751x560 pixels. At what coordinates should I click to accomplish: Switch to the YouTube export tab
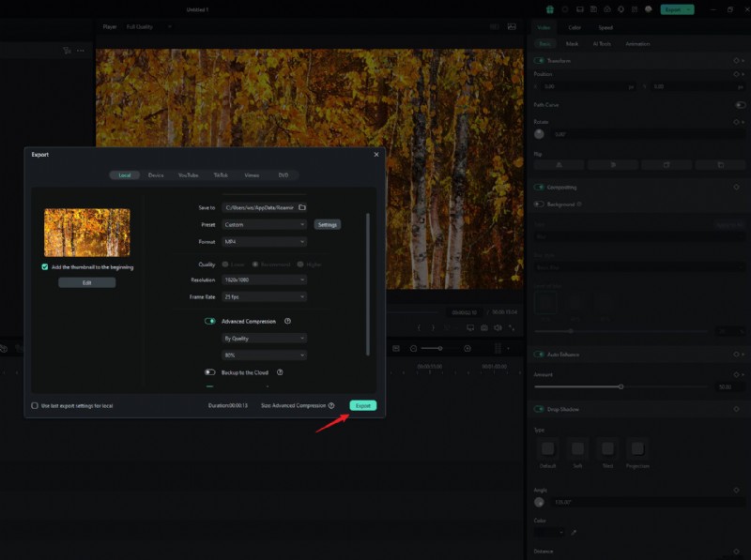click(x=189, y=174)
